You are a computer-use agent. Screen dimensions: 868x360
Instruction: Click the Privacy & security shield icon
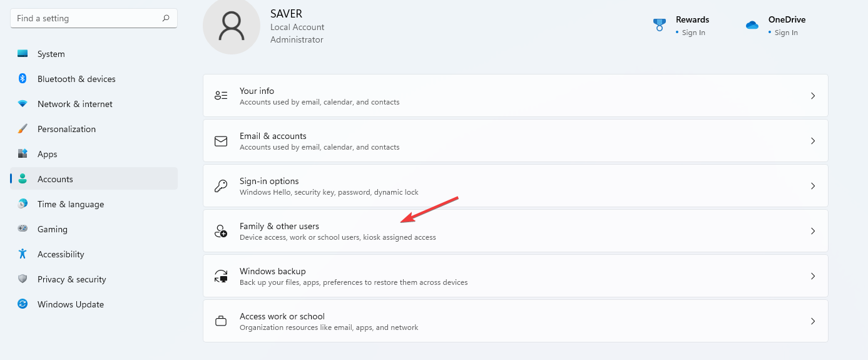point(23,279)
